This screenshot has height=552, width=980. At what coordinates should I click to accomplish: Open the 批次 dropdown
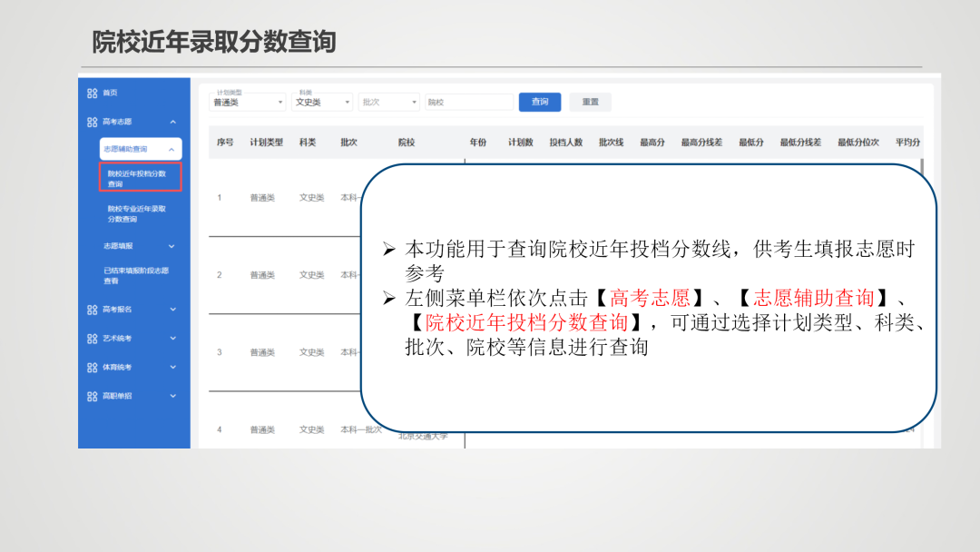pyautogui.click(x=388, y=102)
